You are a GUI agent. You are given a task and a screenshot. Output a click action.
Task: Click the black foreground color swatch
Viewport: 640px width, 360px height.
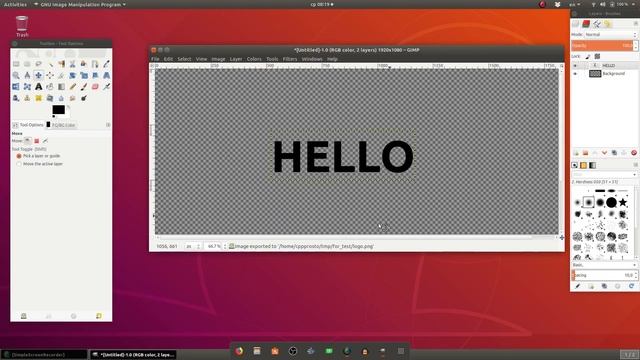pos(58,109)
